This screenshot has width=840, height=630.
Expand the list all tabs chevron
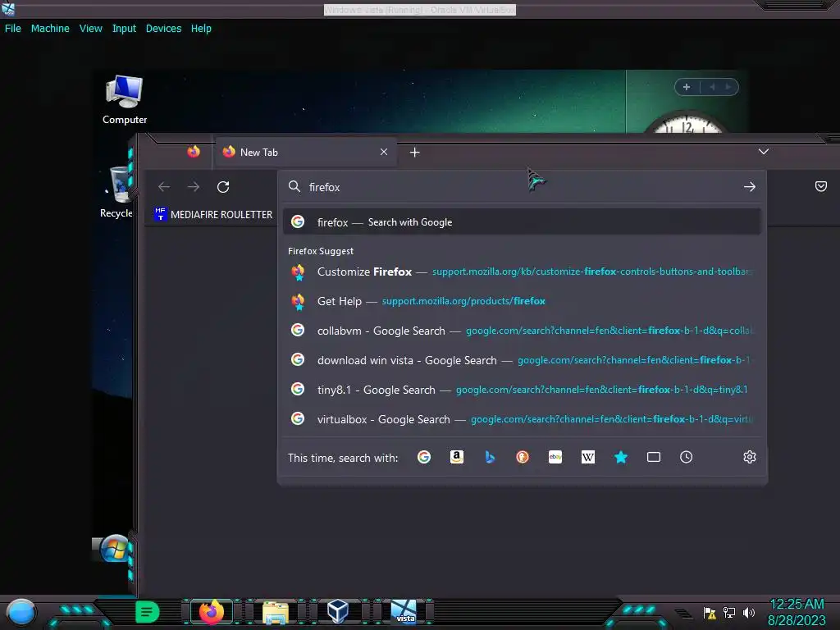click(x=764, y=152)
